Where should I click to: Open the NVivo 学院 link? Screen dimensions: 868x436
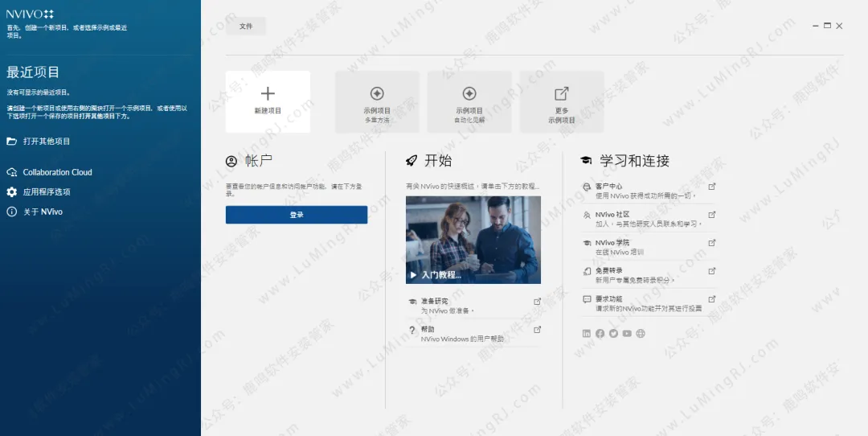tap(612, 243)
